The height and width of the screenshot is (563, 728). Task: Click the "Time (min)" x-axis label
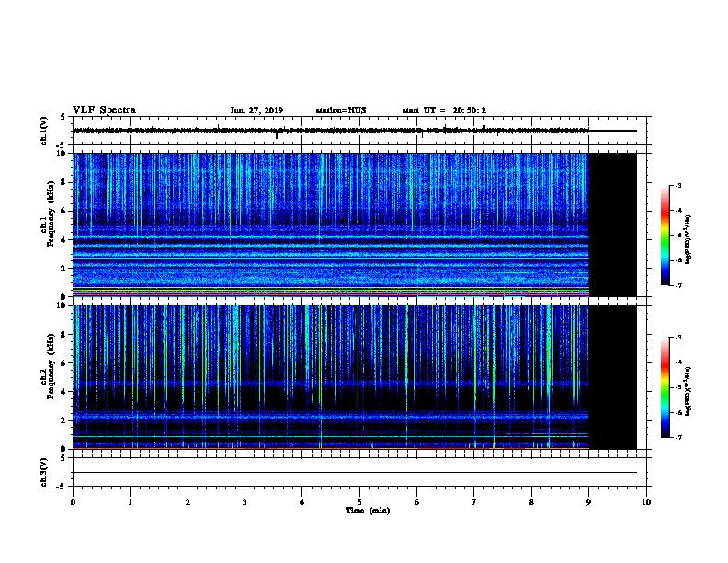(368, 511)
